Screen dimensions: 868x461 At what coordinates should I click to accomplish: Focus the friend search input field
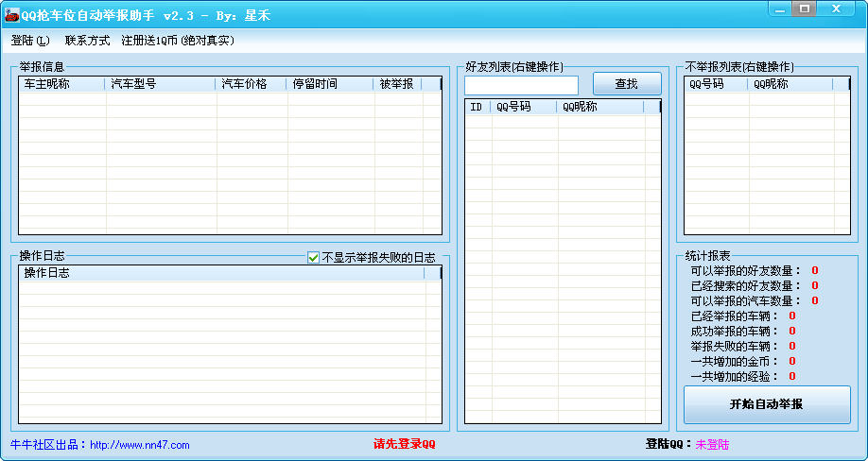pyautogui.click(x=521, y=85)
